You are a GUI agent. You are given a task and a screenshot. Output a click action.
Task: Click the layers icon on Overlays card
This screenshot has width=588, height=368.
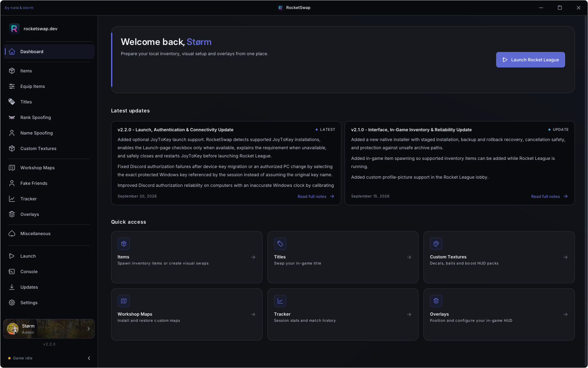pos(436,301)
